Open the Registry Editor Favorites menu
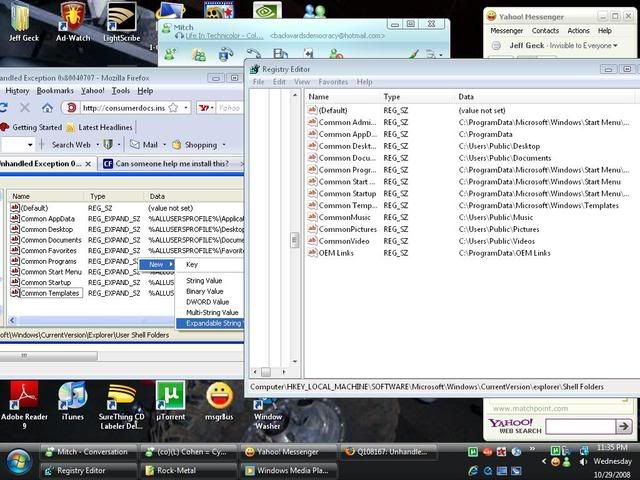Viewport: 640px width, 480px height. tap(333, 82)
